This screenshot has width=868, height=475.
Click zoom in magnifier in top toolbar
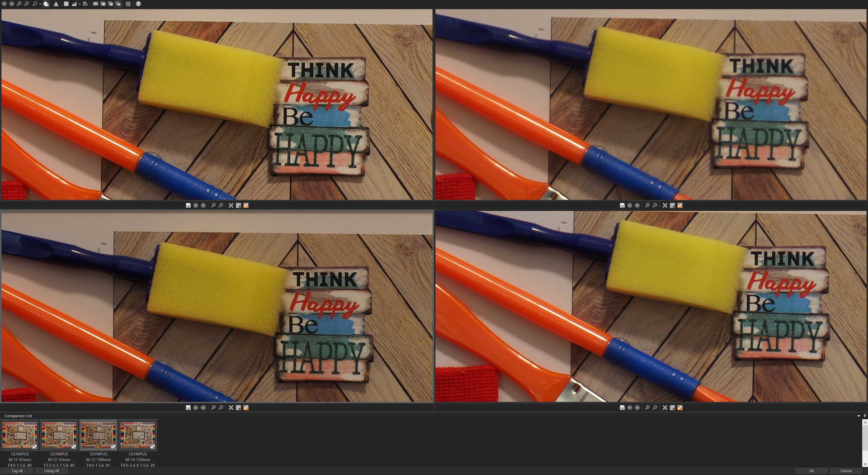tap(19, 4)
